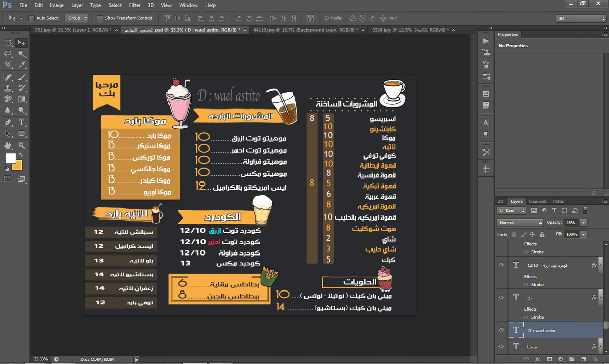Select the Crop tool
609x364 pixels.
(8, 65)
